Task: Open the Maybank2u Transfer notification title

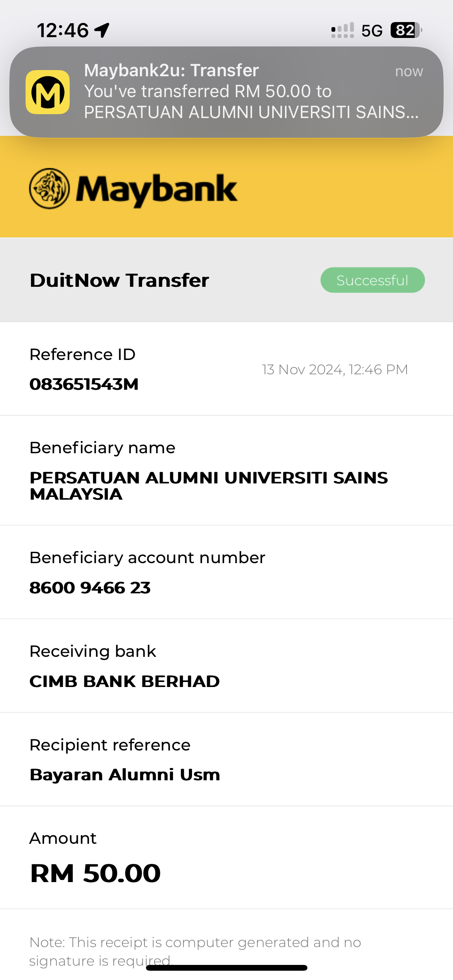Action: [x=172, y=70]
